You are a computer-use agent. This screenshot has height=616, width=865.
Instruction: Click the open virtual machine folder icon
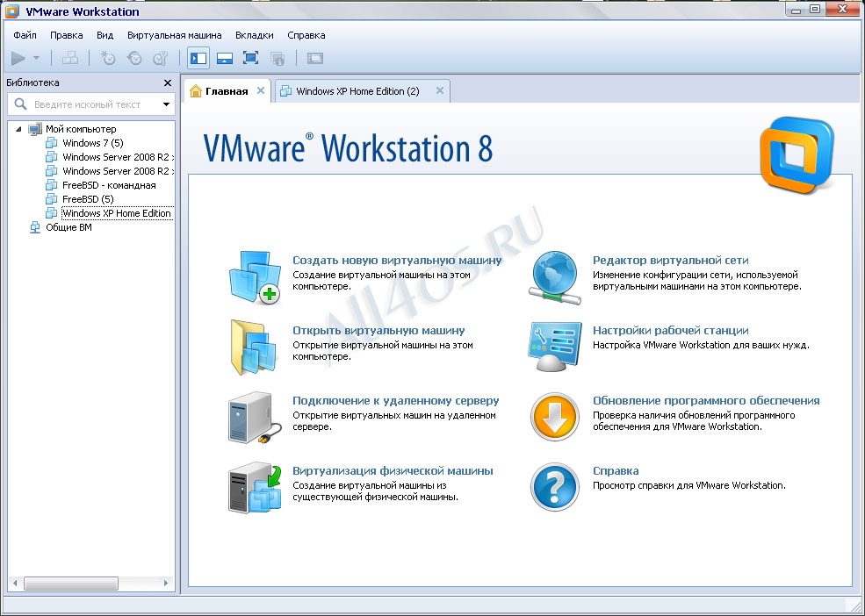pos(254,347)
